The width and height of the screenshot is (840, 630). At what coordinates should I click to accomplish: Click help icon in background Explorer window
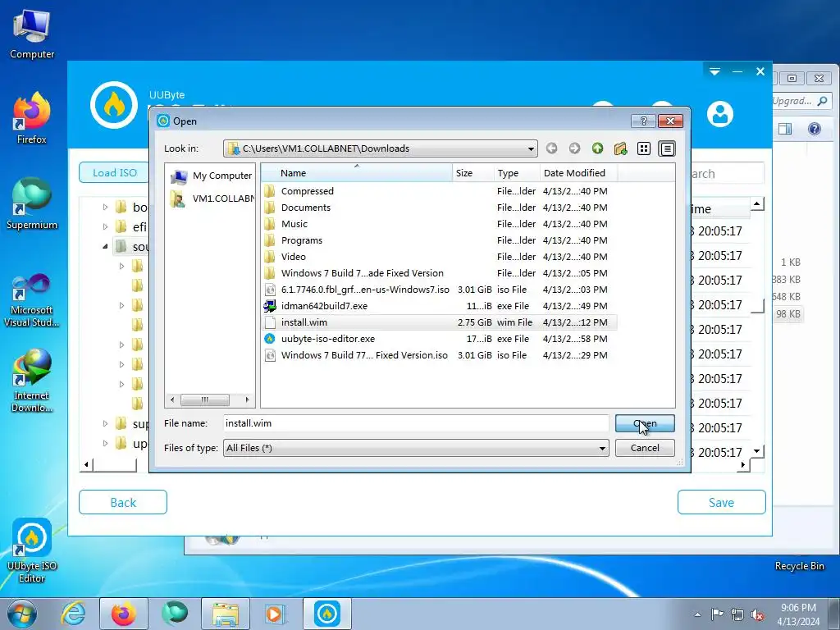(814, 129)
